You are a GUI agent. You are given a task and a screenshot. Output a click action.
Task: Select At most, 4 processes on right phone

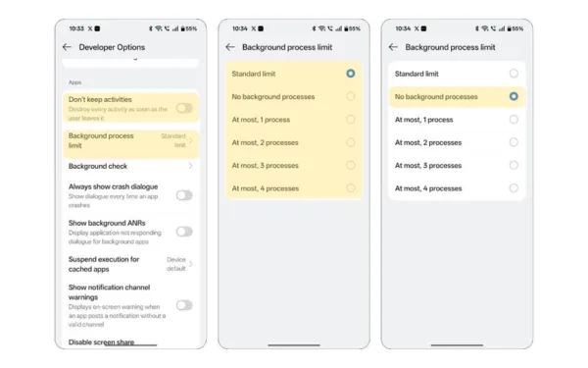(x=457, y=188)
